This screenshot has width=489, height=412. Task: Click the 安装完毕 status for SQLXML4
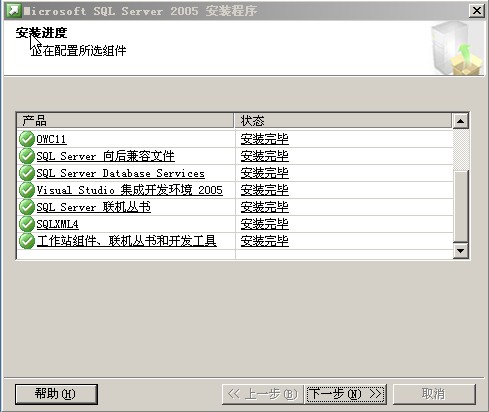[x=265, y=224]
